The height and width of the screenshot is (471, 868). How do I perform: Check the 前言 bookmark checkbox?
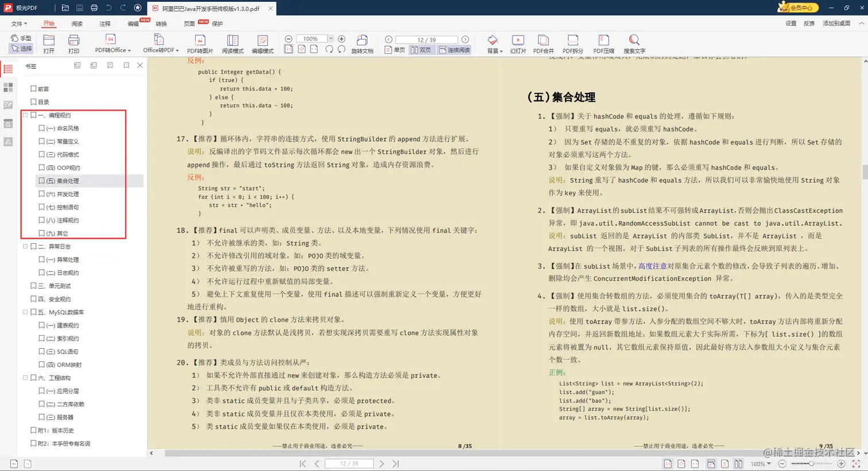(x=33, y=89)
